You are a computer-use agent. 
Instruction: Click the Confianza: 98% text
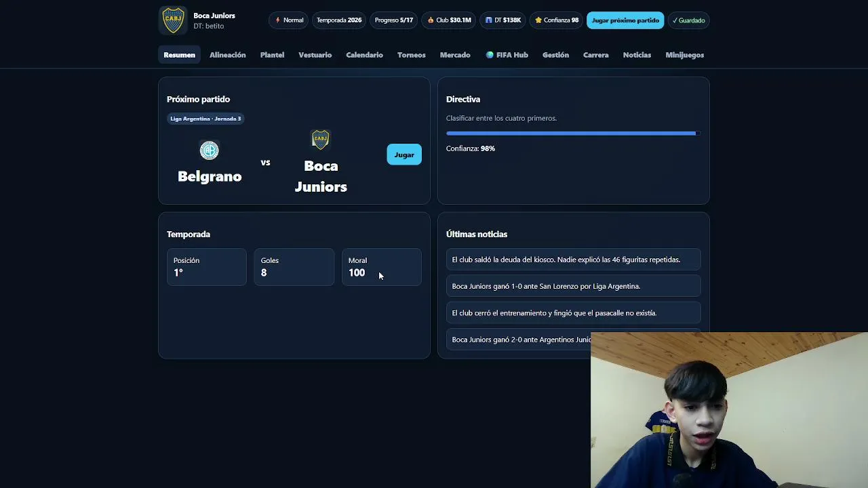point(471,148)
